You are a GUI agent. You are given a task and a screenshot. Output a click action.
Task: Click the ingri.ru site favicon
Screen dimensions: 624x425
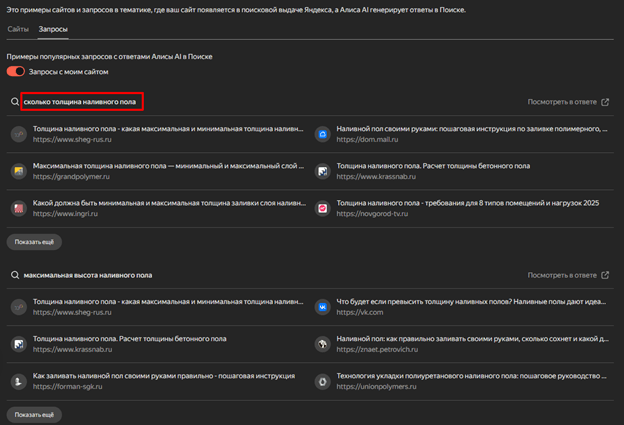coord(19,208)
